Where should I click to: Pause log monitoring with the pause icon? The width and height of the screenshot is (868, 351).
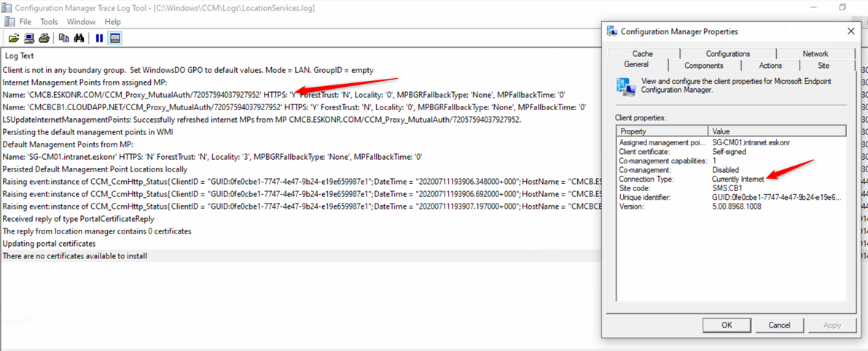tap(99, 38)
